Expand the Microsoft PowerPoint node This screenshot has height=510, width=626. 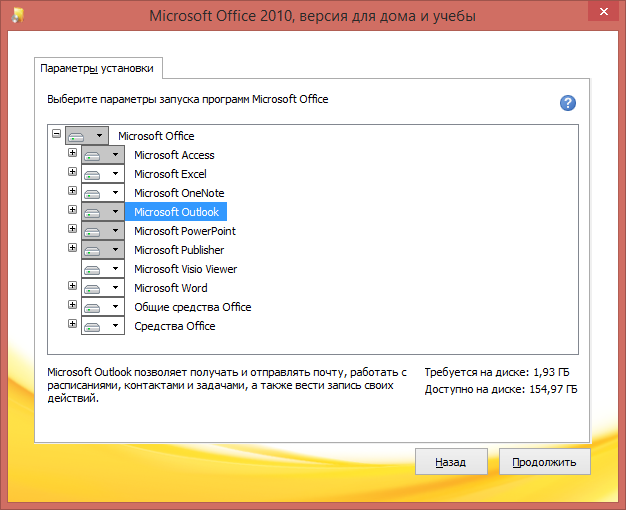(x=72, y=228)
